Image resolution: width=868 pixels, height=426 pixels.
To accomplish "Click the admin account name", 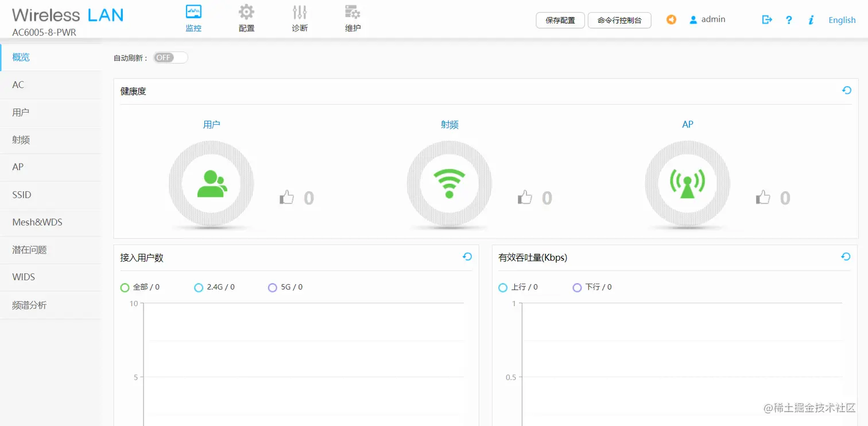I will click(x=712, y=19).
